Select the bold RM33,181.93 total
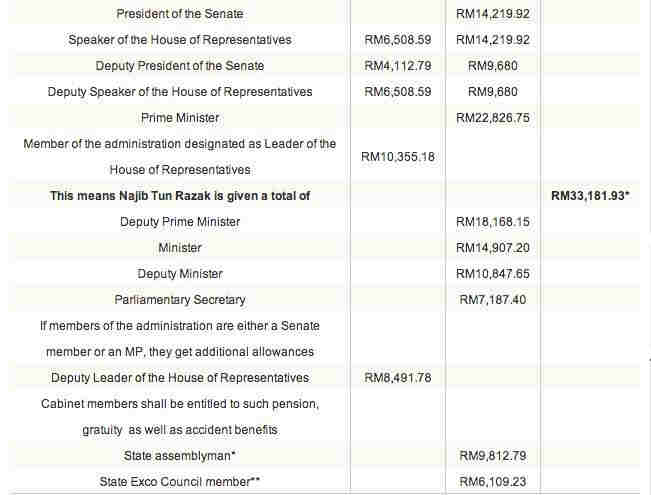Viewport: 651px width, 495px height. coord(590,196)
